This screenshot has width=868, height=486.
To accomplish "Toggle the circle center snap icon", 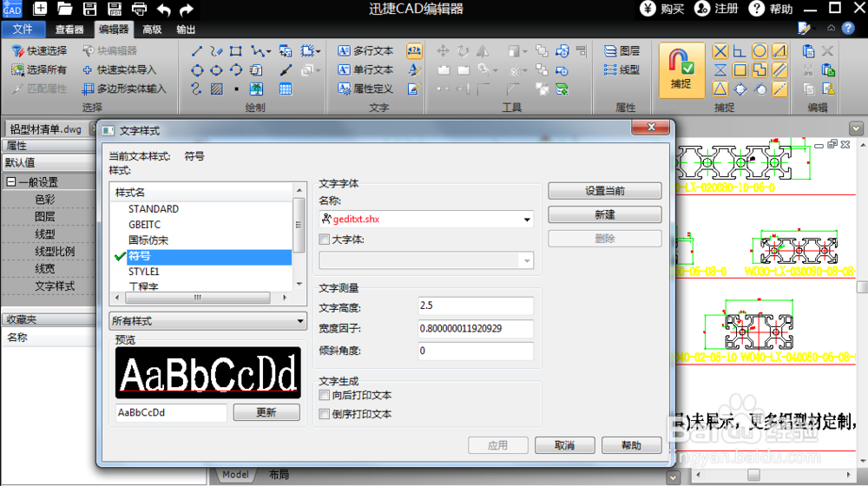I will tap(759, 51).
